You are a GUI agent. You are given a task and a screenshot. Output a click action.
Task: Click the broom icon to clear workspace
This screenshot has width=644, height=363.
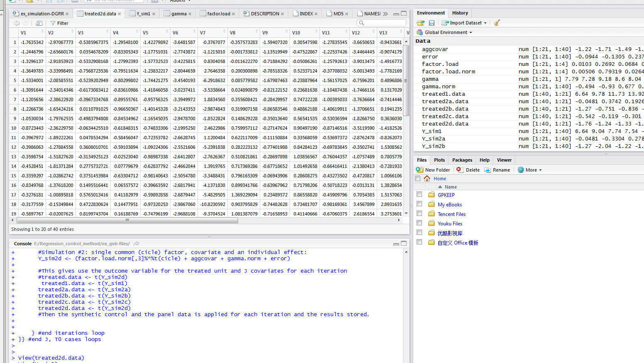point(497,23)
